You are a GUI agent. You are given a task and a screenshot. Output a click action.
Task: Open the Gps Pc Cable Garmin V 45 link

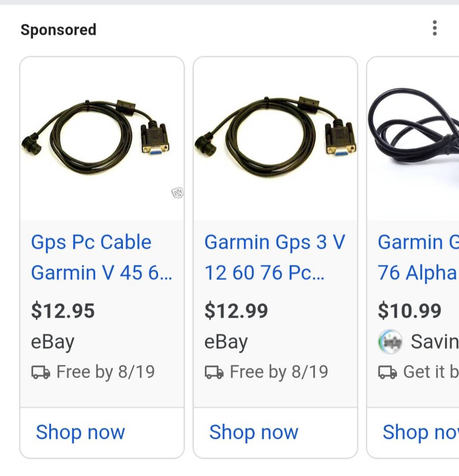click(x=101, y=257)
